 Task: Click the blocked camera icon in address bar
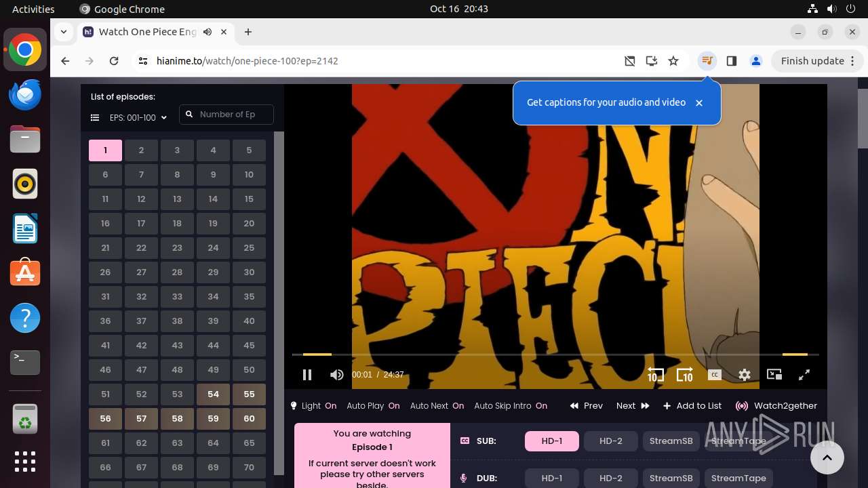point(630,61)
